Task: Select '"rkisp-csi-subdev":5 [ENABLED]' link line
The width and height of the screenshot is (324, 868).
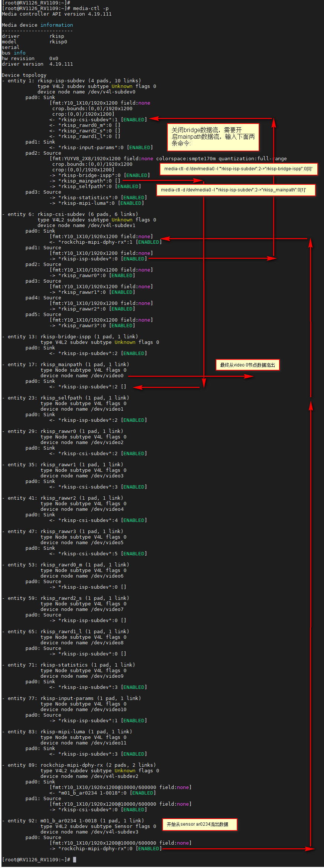Action: [98, 553]
